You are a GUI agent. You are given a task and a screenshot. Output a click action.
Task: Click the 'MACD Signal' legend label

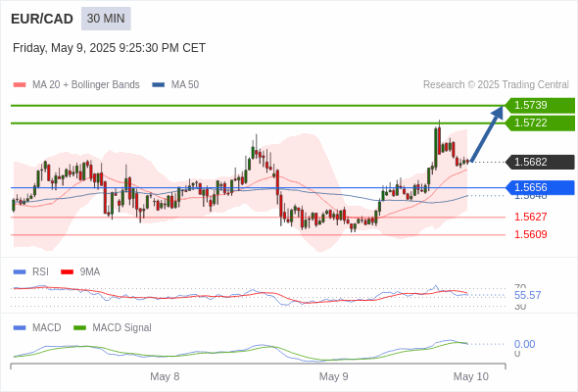click(x=122, y=327)
